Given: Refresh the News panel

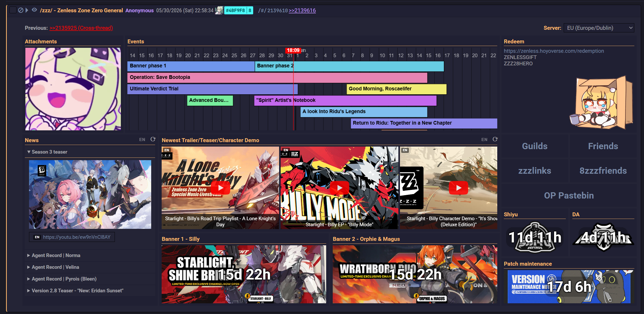Looking at the screenshot, I should [x=153, y=139].
